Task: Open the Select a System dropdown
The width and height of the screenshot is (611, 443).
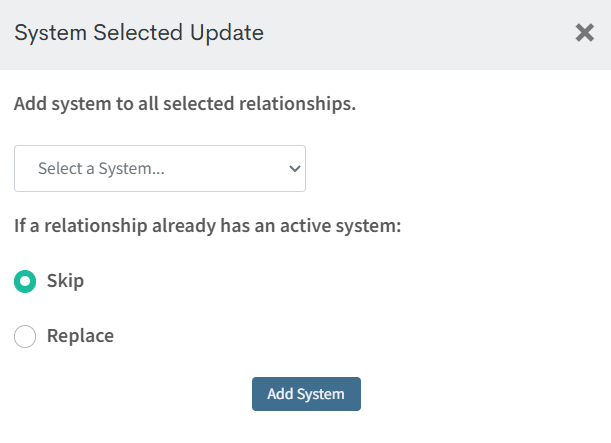Action: (160, 169)
